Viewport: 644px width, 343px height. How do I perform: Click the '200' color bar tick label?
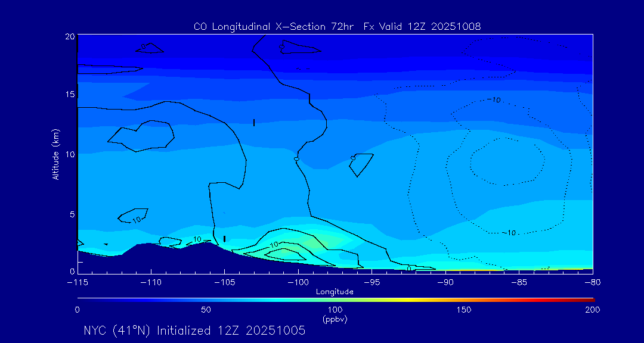point(592,310)
